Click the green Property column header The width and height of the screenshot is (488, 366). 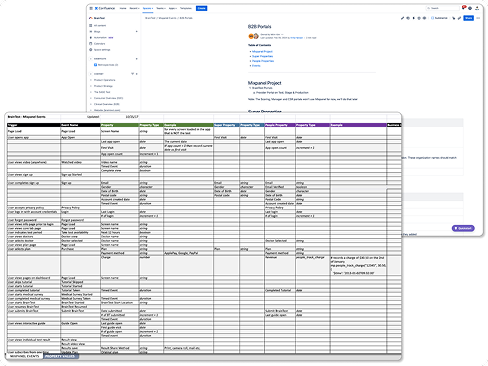click(x=120, y=125)
